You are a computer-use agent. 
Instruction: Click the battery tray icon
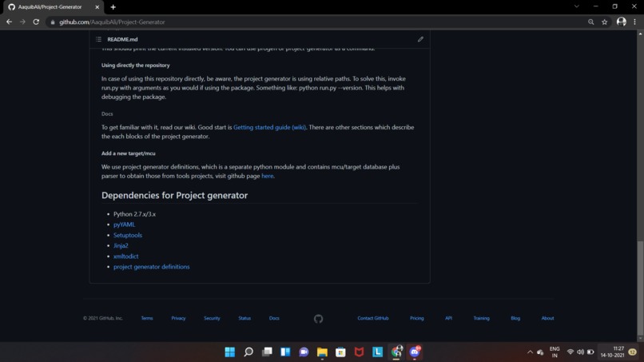(x=590, y=352)
